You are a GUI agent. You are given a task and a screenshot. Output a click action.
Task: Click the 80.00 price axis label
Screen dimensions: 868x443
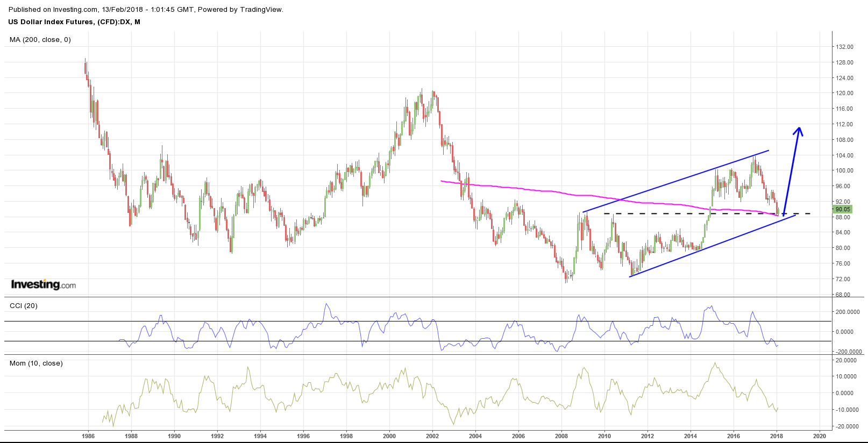843,248
